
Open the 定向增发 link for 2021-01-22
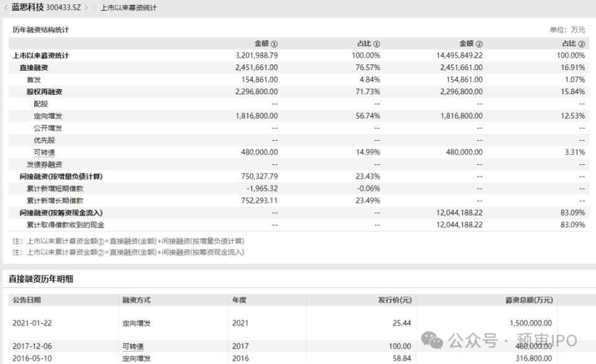[137, 324]
